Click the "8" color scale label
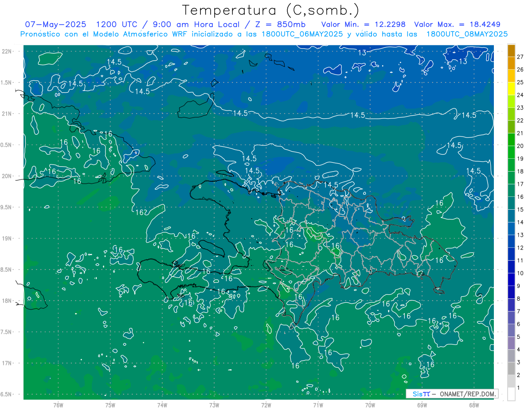The width and height of the screenshot is (532, 411). tap(518, 299)
